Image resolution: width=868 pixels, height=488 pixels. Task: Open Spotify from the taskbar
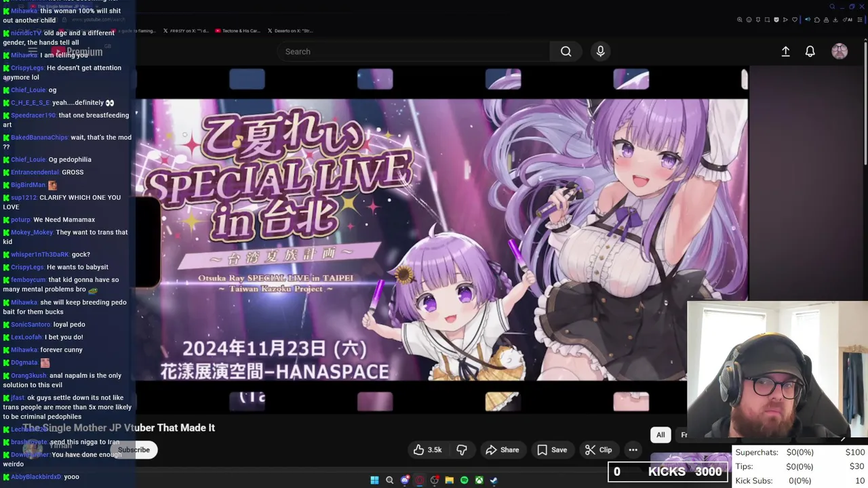[465, 480]
